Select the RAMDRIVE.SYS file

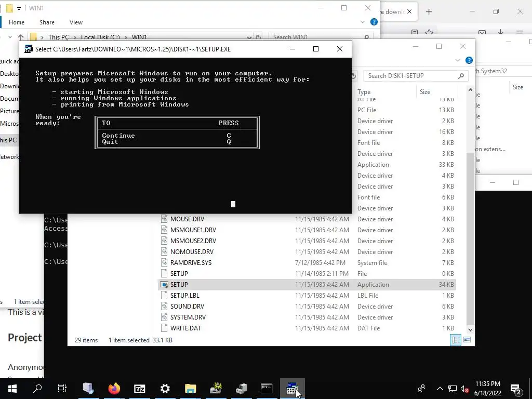[x=191, y=262]
